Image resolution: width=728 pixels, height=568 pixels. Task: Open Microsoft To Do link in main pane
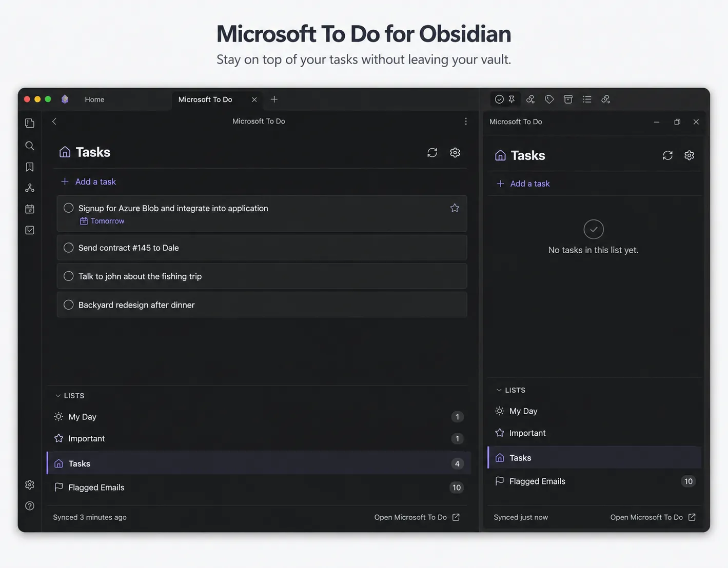pyautogui.click(x=417, y=517)
